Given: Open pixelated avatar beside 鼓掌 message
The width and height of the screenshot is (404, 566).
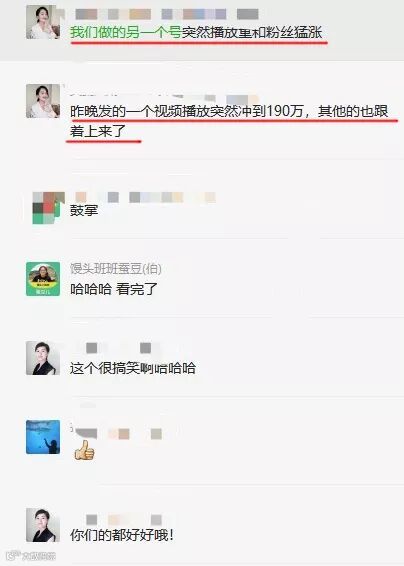Looking at the screenshot, I should pos(48,208).
